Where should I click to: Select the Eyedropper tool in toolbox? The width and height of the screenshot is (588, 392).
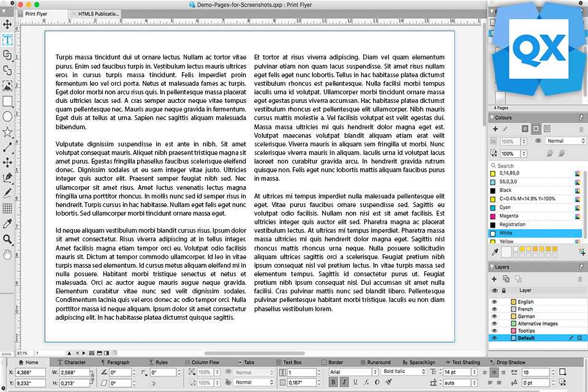click(7, 224)
